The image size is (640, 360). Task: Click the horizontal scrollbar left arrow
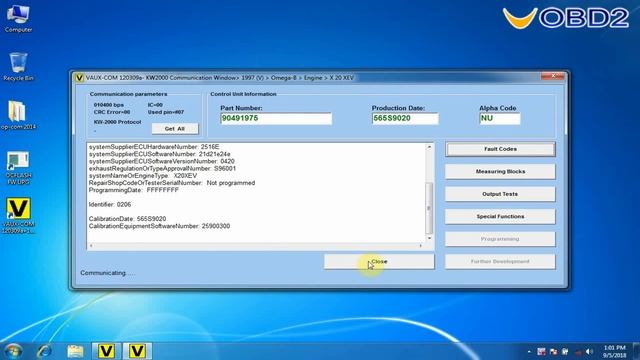[91, 246]
